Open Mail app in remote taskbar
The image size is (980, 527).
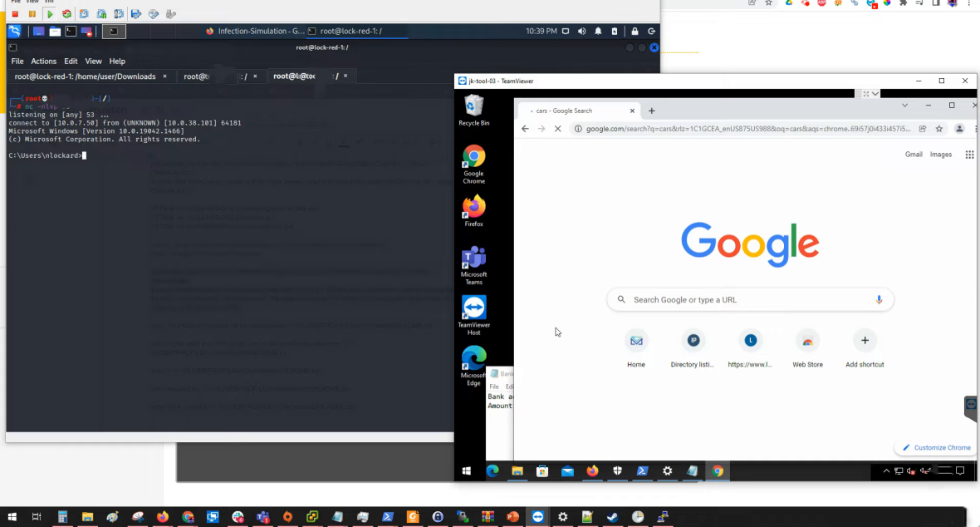pyautogui.click(x=567, y=471)
